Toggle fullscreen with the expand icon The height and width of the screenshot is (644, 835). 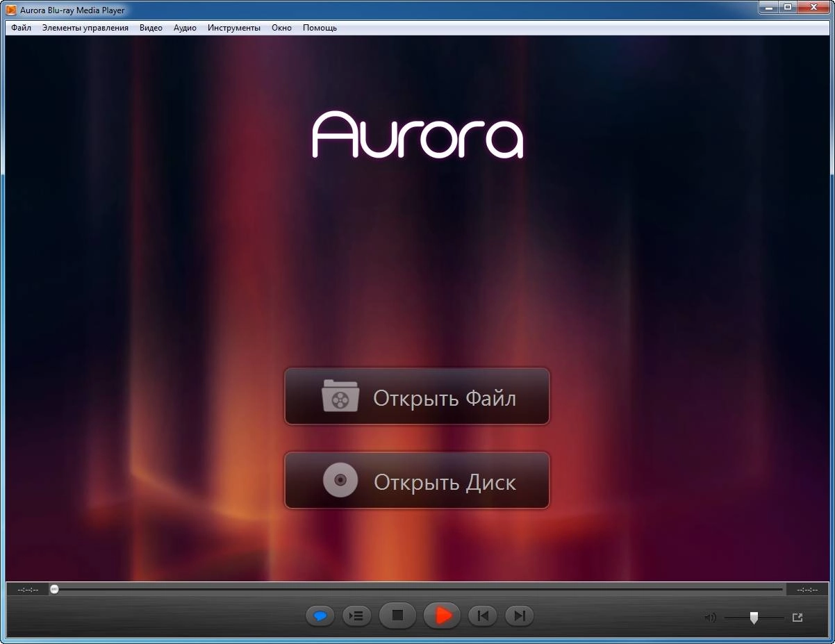coord(797,617)
